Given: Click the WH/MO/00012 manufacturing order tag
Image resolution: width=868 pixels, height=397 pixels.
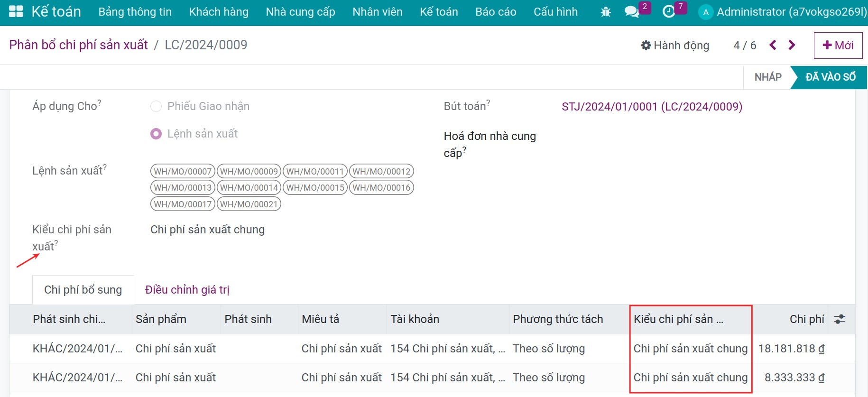Looking at the screenshot, I should pyautogui.click(x=381, y=171).
